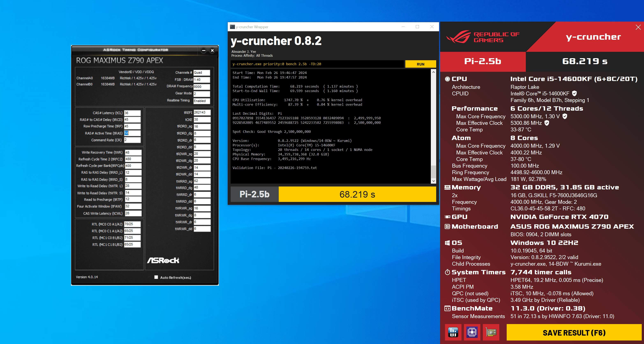Screen dimensions: 644x344
Task: Toggle the Auto Refresh(sec) checkbox
Action: (156, 277)
